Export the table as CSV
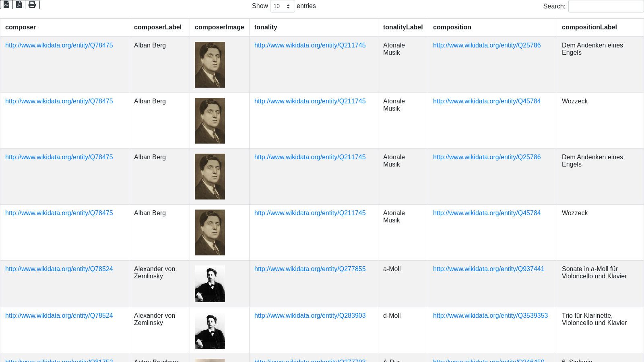The width and height of the screenshot is (644, 362). coord(6,4)
